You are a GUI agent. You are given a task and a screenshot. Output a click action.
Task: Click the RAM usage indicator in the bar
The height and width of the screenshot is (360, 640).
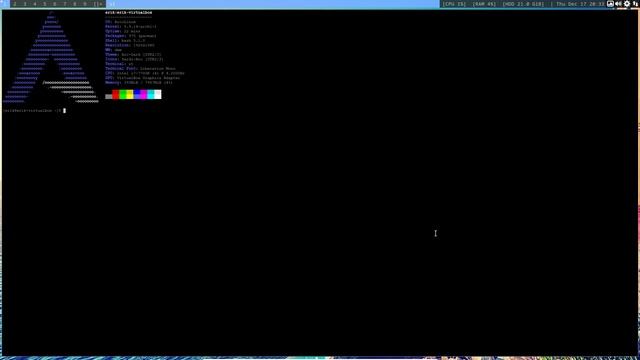tap(484, 4)
